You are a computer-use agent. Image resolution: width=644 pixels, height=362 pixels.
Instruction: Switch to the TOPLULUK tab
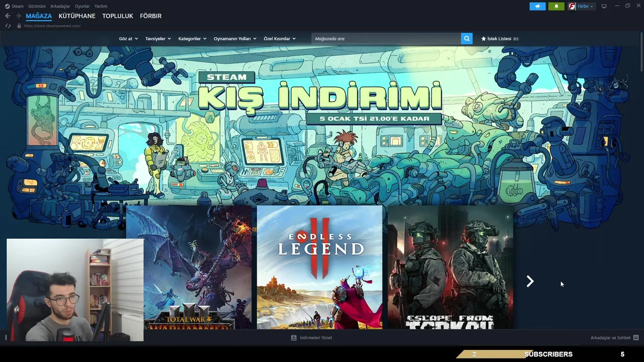point(118,16)
